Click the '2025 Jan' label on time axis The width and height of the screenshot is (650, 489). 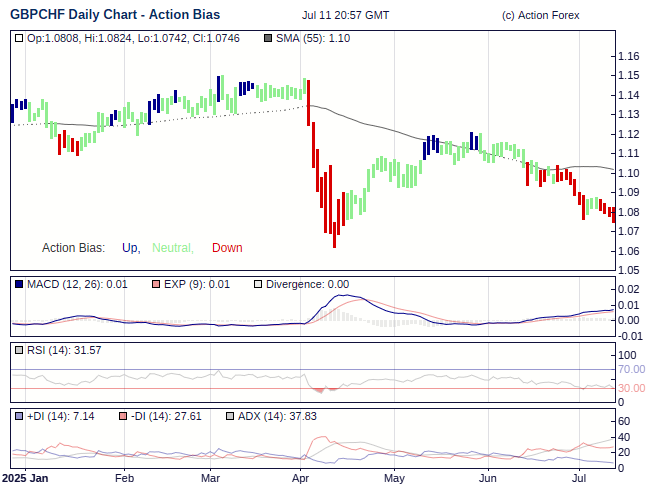coord(25,479)
